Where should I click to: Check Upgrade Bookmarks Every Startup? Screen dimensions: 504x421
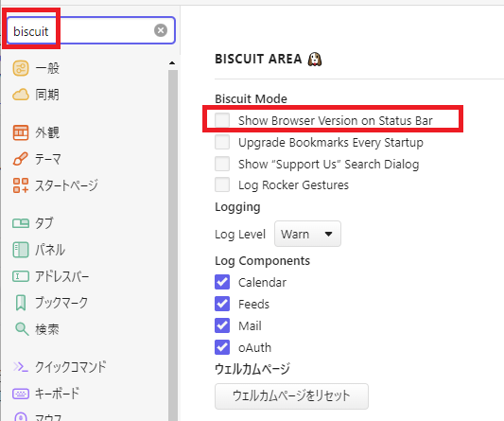pos(222,142)
